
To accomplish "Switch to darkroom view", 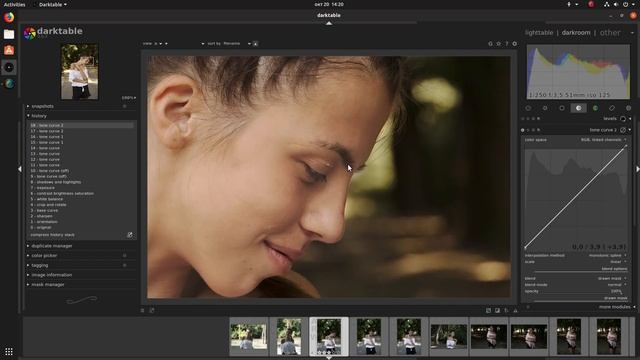I will coord(576,33).
